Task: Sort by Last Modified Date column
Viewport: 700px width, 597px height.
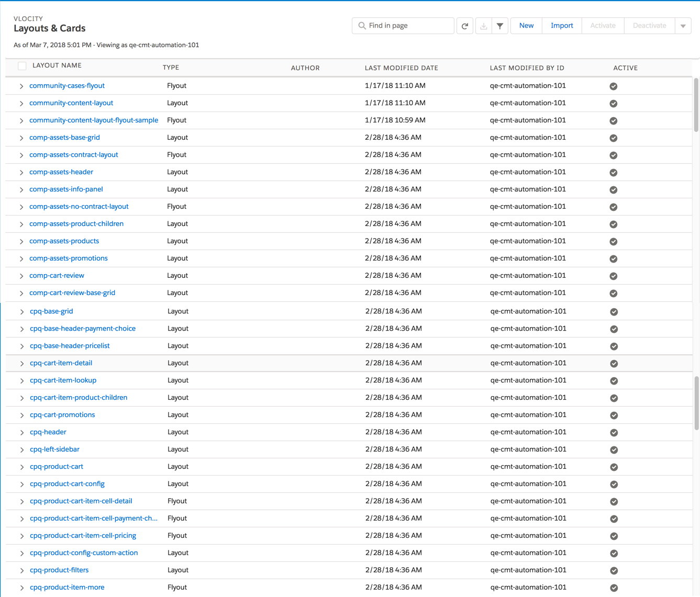Action: point(402,68)
